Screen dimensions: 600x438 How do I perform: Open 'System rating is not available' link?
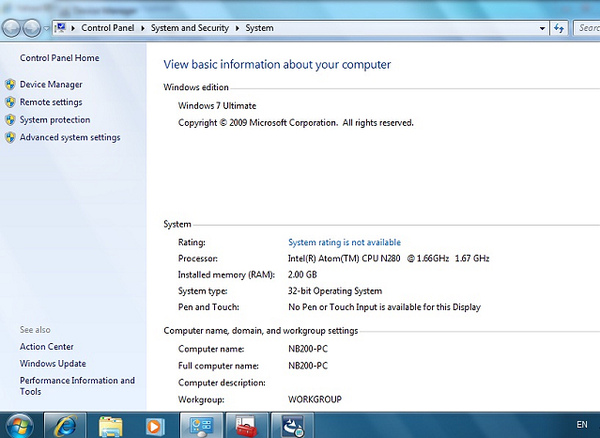coord(344,242)
